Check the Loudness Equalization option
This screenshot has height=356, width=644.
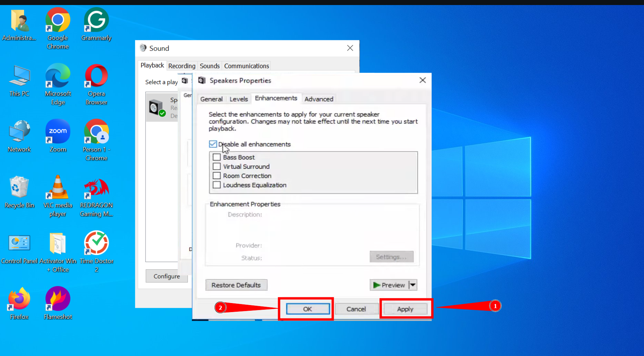(x=217, y=185)
